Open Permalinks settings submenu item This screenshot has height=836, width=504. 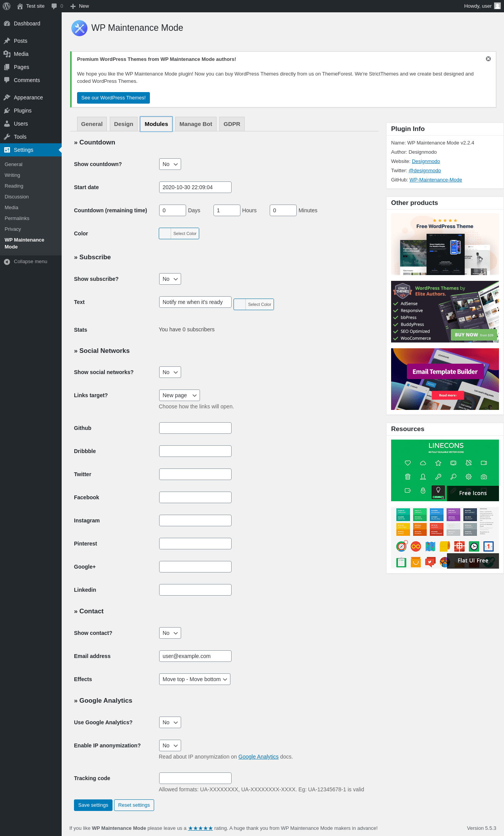click(x=17, y=218)
